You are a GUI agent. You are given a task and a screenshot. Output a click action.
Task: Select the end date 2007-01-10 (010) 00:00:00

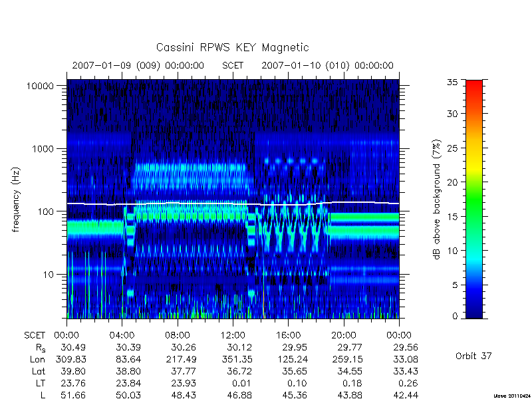[x=327, y=65]
